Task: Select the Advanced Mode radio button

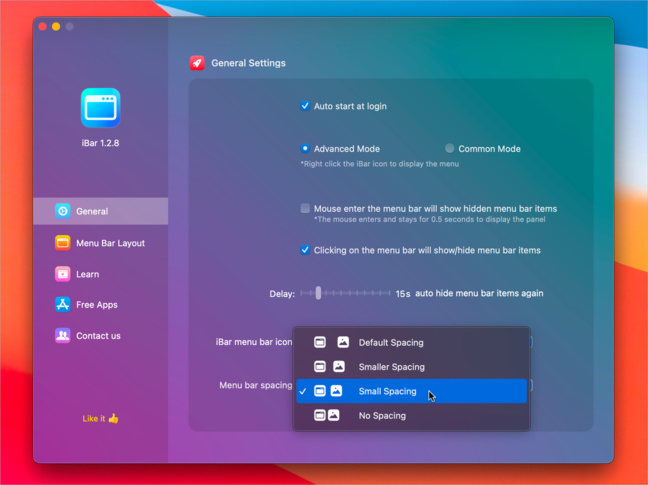Action: (305, 148)
